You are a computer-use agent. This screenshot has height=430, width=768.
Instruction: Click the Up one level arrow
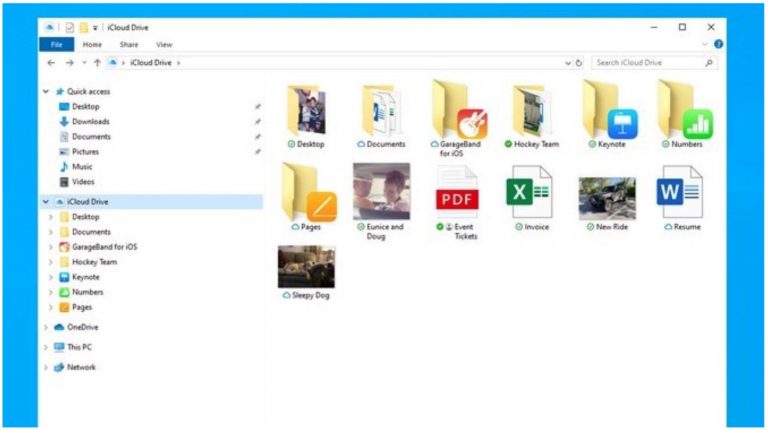pos(97,63)
